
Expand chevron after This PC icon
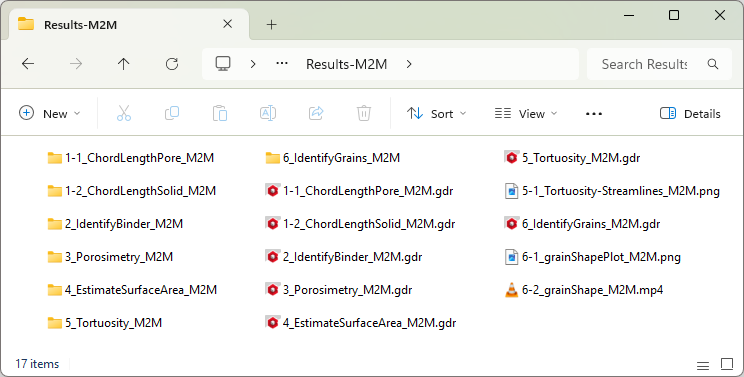(253, 64)
